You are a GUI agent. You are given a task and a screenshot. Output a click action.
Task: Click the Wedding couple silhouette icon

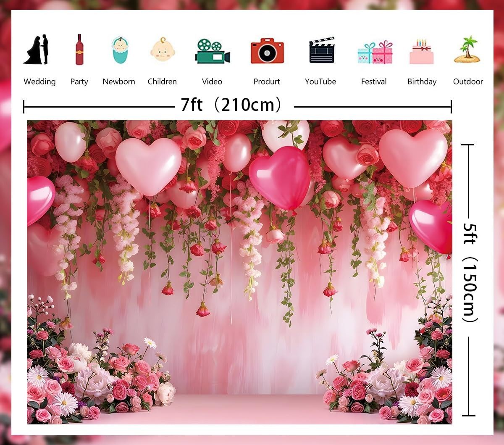(36, 50)
